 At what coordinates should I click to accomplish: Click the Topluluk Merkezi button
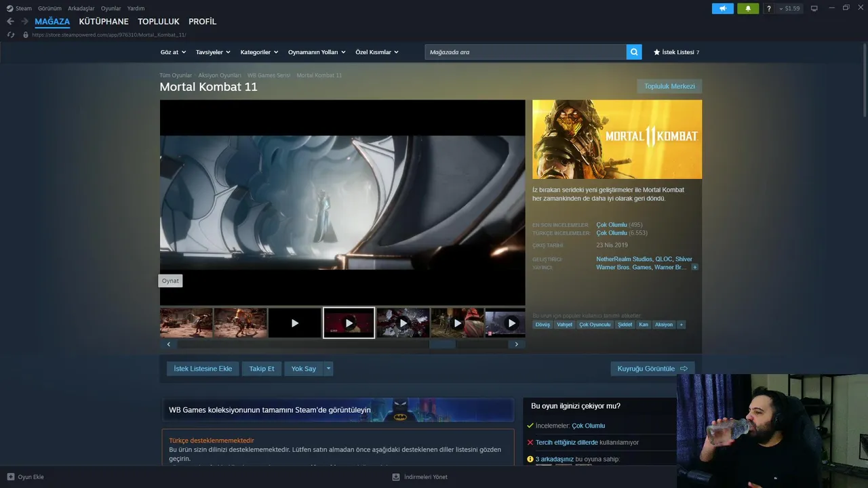tap(669, 86)
